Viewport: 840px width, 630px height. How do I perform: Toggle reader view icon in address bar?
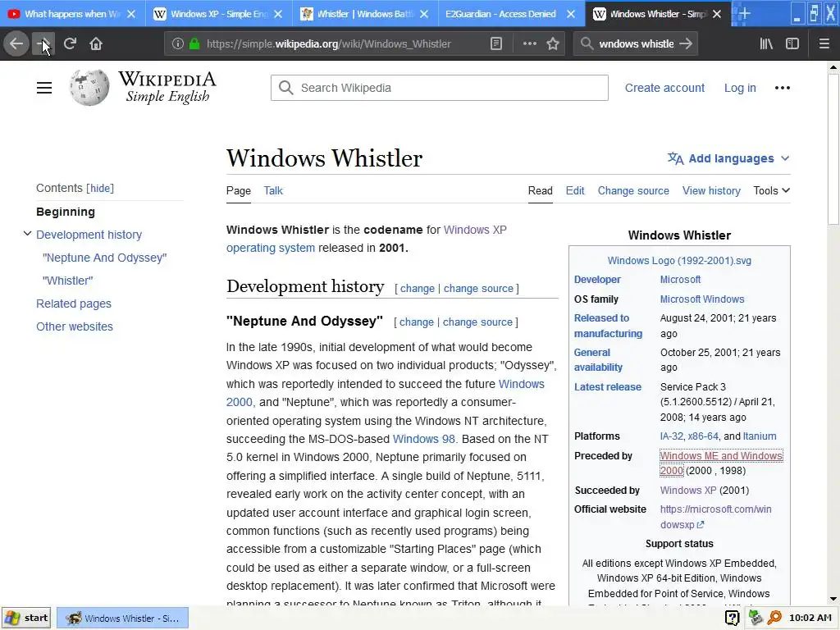[496, 44]
